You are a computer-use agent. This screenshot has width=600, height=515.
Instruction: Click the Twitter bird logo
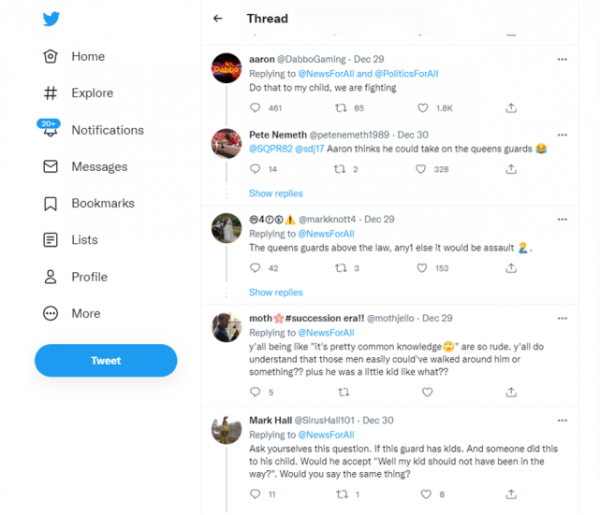tap(51, 19)
